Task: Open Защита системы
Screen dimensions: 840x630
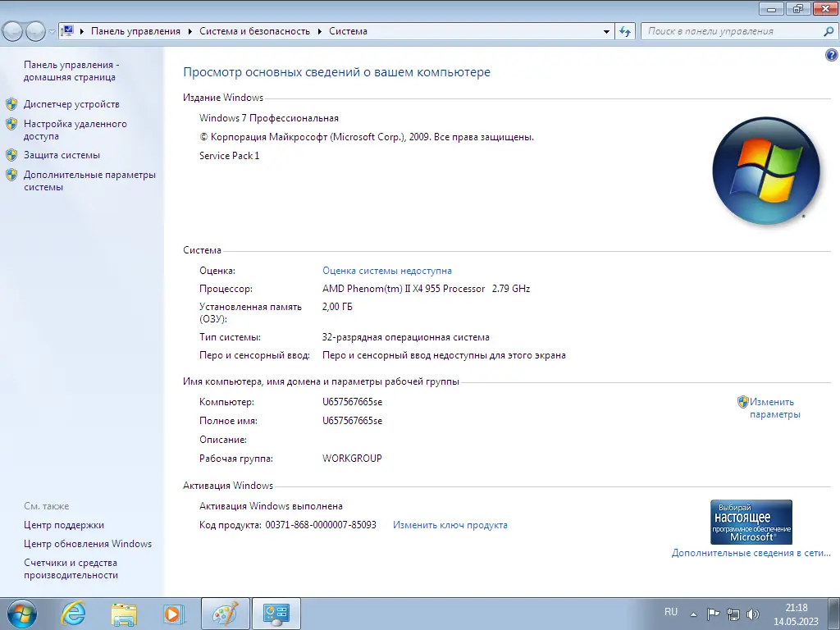Action: coord(62,155)
